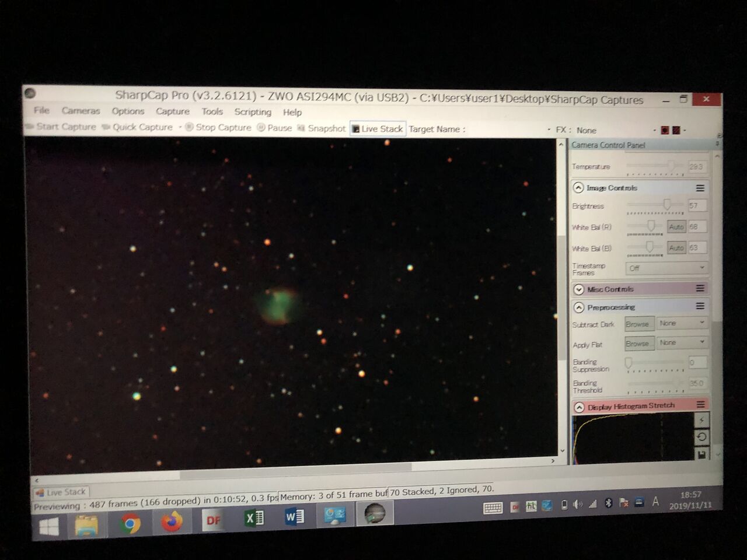Open the Apply Flat None dropdown

pyautogui.click(x=682, y=343)
